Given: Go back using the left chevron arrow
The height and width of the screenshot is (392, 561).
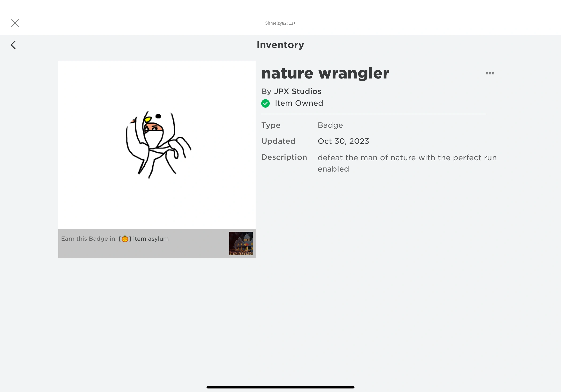Looking at the screenshot, I should coord(13,45).
